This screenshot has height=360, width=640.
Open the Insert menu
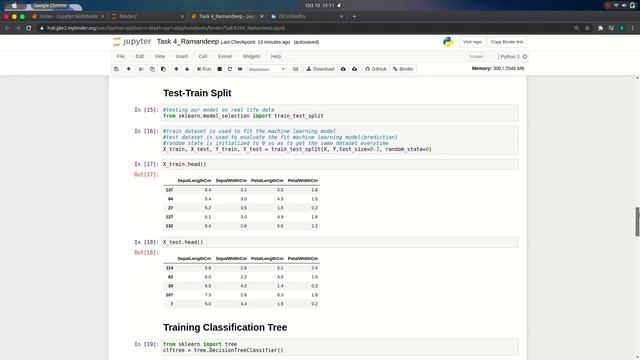point(182,56)
